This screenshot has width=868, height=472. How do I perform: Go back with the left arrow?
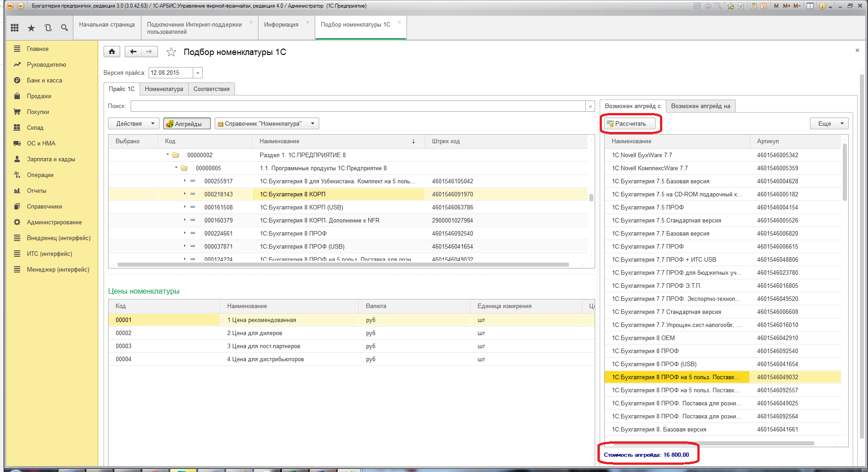[x=133, y=52]
